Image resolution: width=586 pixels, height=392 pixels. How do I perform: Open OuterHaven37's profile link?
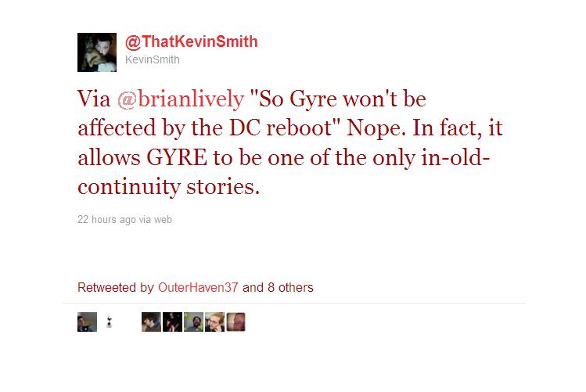tap(198, 287)
